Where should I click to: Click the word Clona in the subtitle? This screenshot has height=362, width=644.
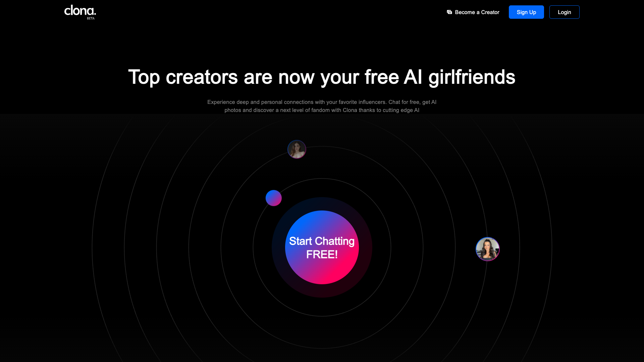pos(350,110)
